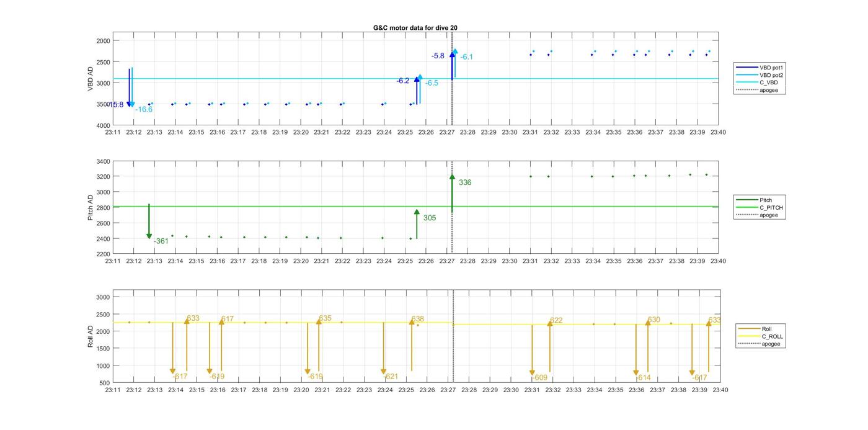Click the '-15.8' value label in VBD plot
Viewport: 868px width, 430px height.
(115, 105)
